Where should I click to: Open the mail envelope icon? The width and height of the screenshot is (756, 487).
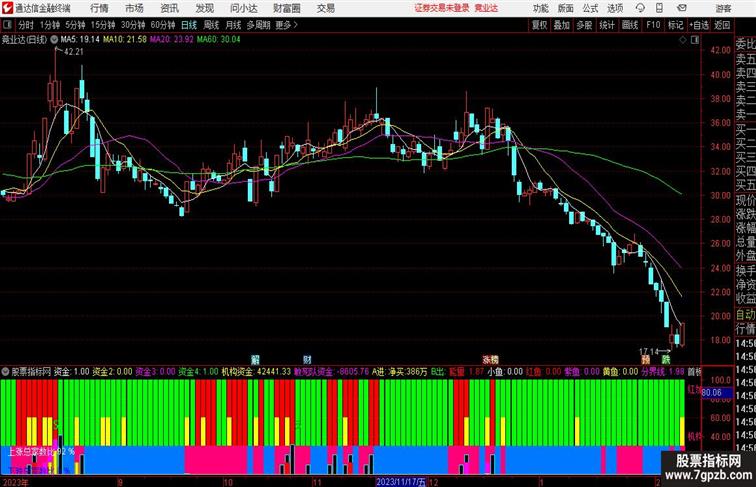tap(682, 8)
